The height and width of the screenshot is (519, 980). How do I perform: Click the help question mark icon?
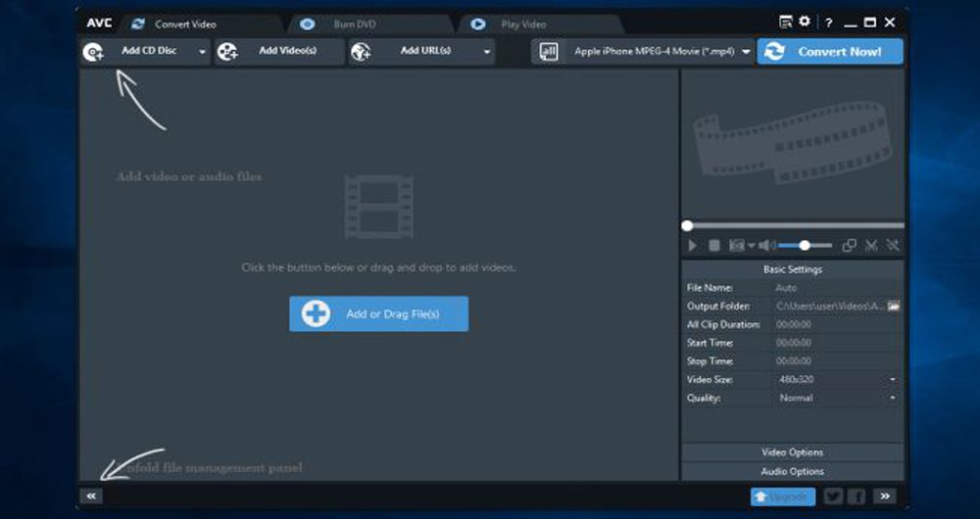(828, 23)
